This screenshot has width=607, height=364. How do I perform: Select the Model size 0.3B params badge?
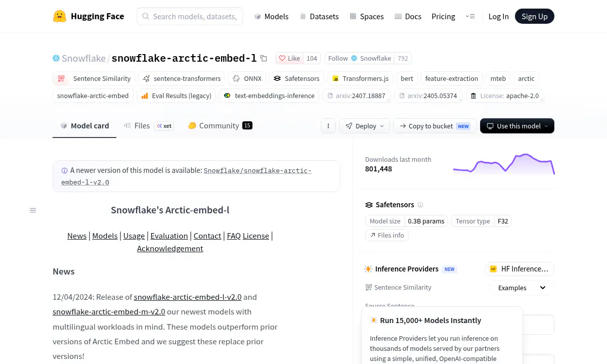point(406,221)
